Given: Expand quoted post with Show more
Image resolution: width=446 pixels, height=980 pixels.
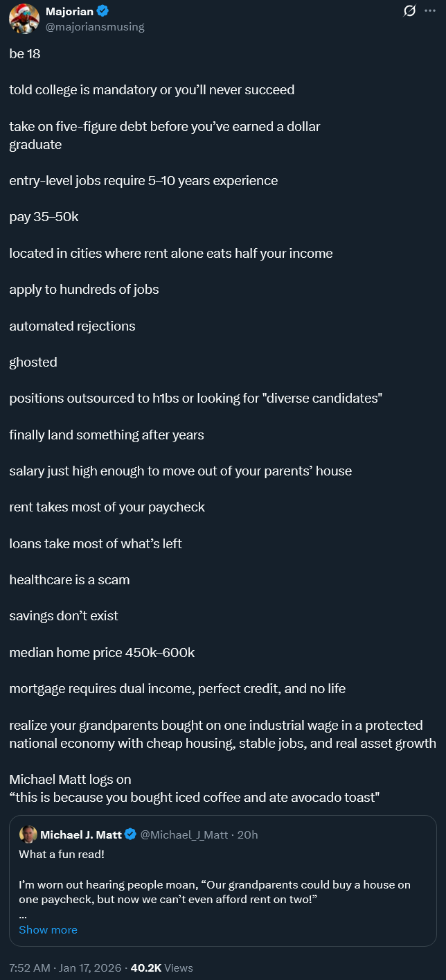Looking at the screenshot, I should pos(48,929).
